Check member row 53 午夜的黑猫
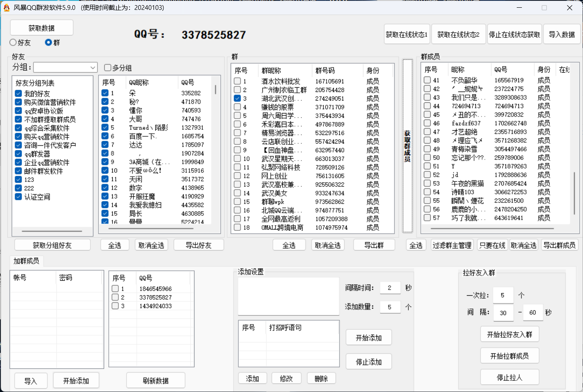 tap(427, 183)
